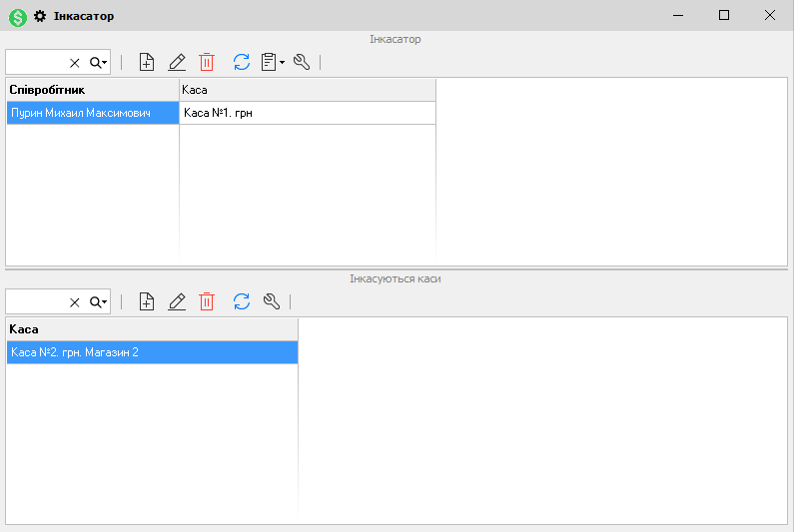Open search options dropdown in Інкасатор panel
Image resolution: width=794 pixels, height=532 pixels.
tap(98, 63)
